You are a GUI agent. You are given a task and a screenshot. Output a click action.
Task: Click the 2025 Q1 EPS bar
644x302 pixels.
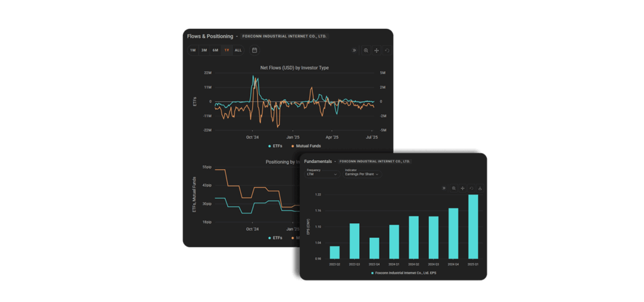point(473,226)
